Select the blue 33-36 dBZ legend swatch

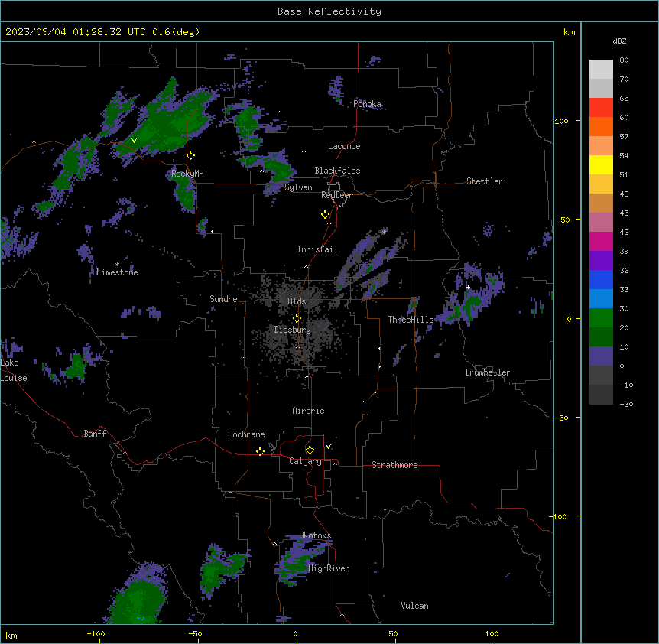(x=601, y=279)
